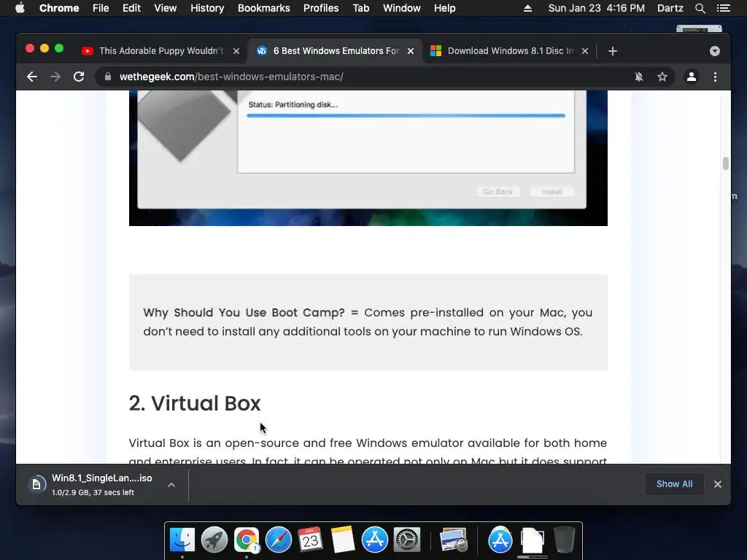Open Launchpad from the Dock

point(214,540)
